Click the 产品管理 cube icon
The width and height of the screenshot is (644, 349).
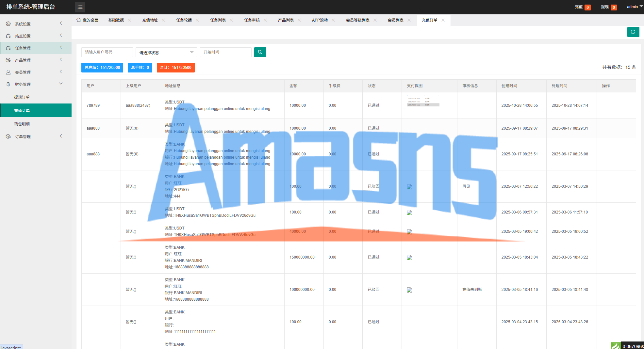pyautogui.click(x=8, y=60)
